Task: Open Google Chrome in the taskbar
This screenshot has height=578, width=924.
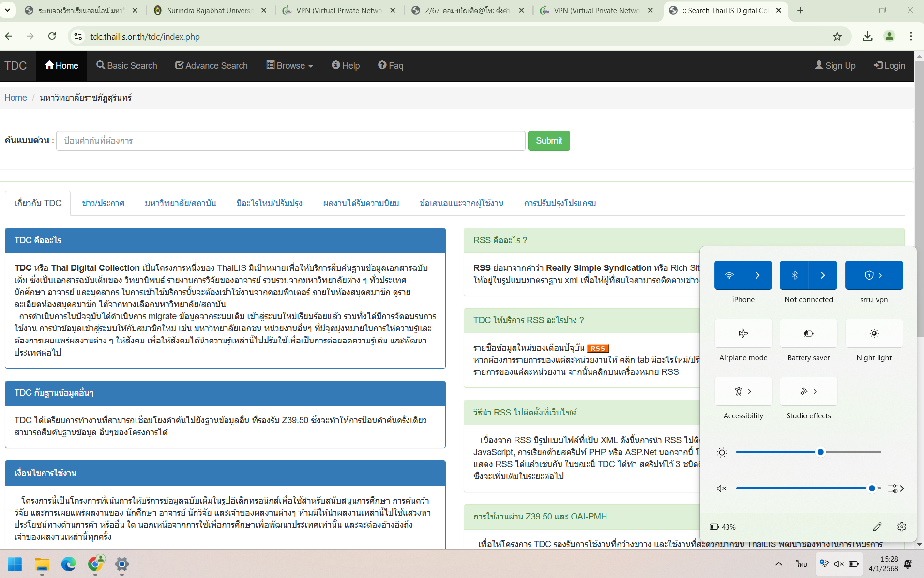Action: click(95, 564)
